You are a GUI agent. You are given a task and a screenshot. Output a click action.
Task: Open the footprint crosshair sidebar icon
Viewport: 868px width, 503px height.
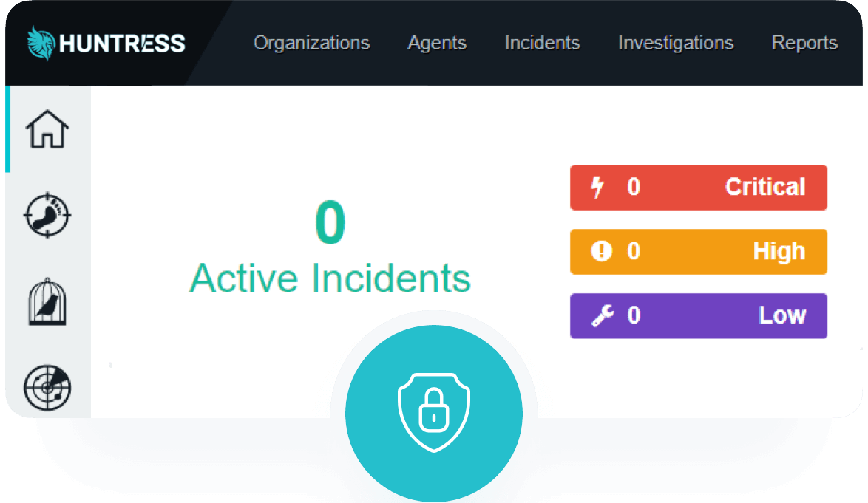47,216
